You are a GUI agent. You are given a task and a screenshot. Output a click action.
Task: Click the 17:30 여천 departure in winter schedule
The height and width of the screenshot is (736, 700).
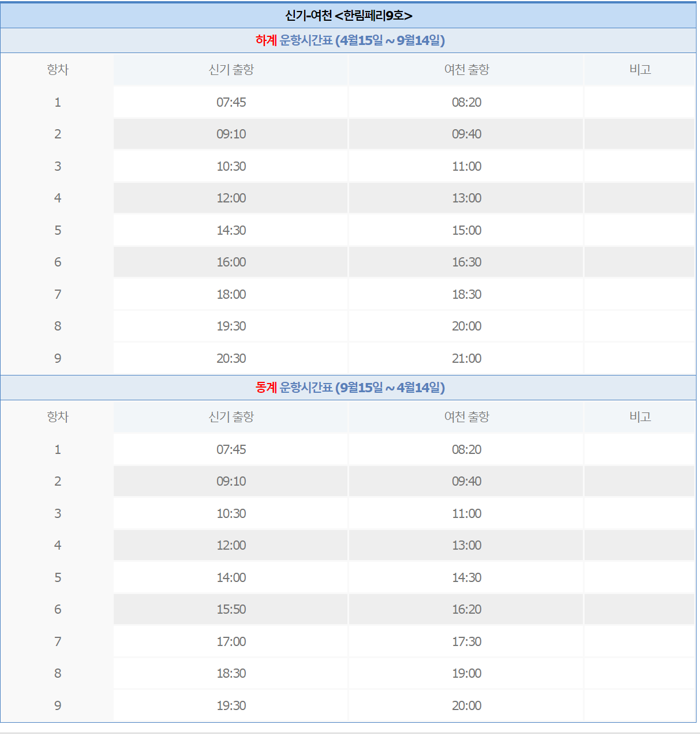[x=465, y=641]
